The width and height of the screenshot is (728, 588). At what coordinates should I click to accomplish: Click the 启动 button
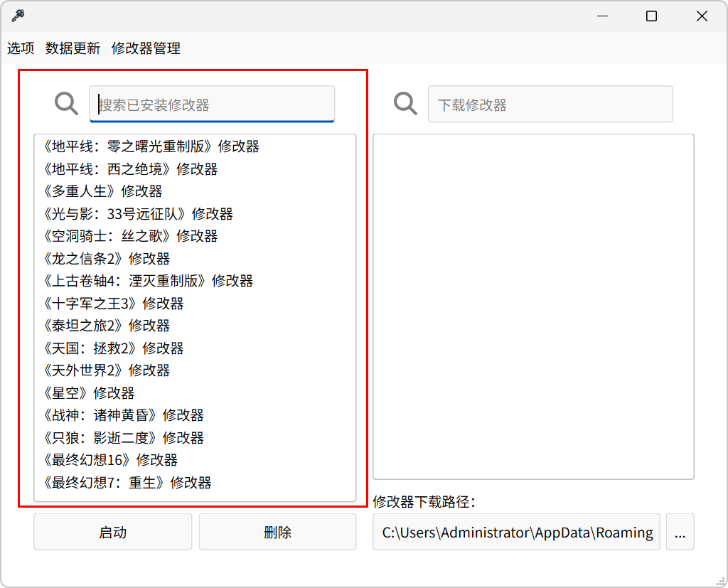coord(112,532)
